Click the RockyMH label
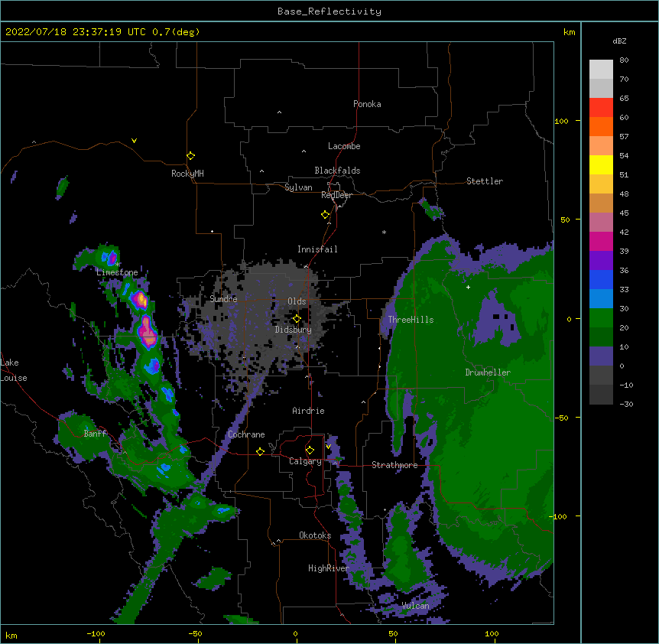The width and height of the screenshot is (659, 644). (x=187, y=174)
